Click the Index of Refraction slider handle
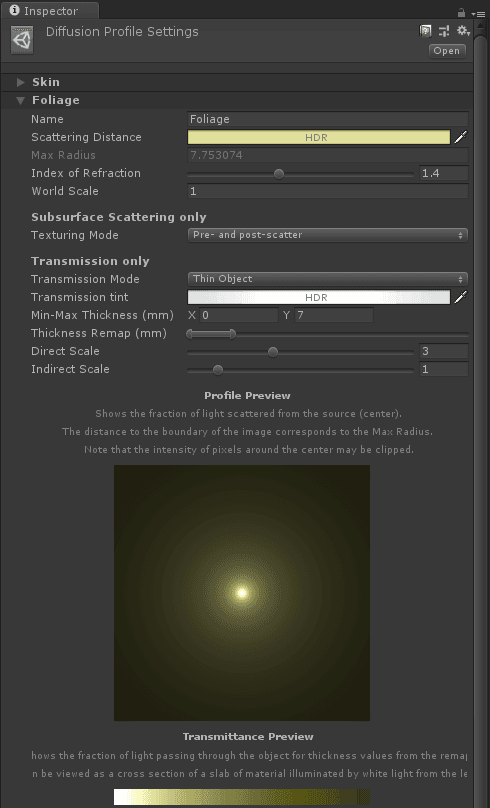Screen dimensions: 490x808 (279, 174)
